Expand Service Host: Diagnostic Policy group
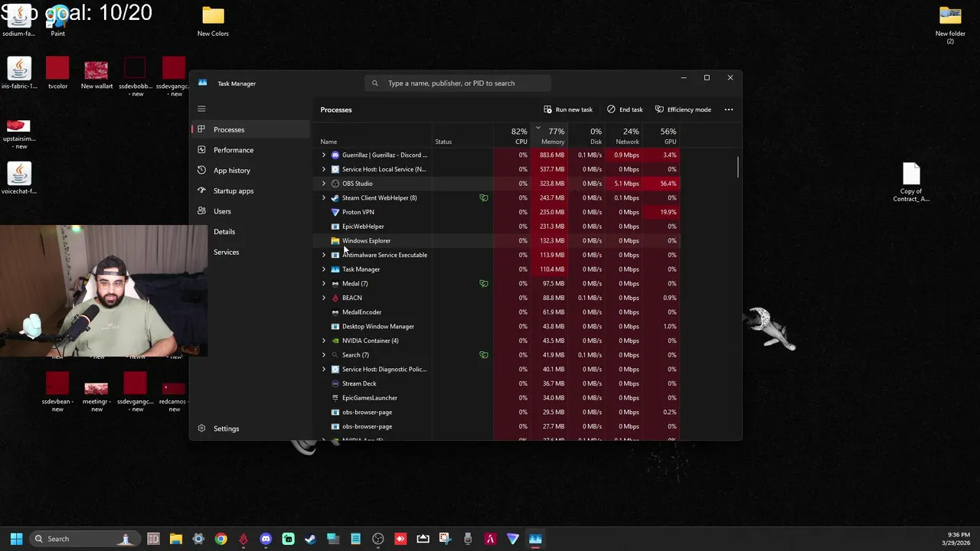 323,369
